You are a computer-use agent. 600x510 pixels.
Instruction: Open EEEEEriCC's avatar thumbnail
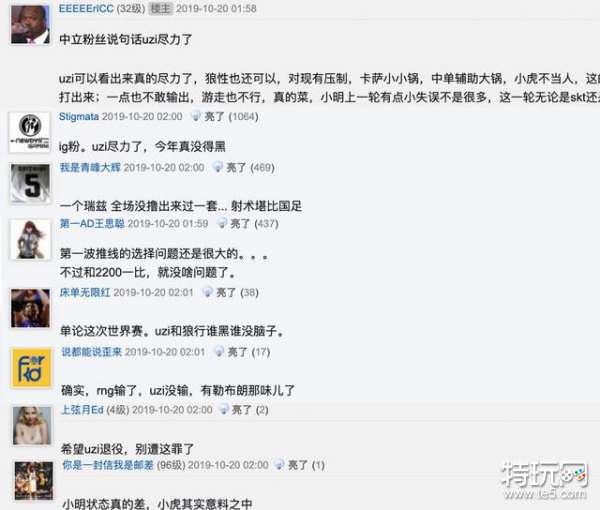(x=30, y=24)
